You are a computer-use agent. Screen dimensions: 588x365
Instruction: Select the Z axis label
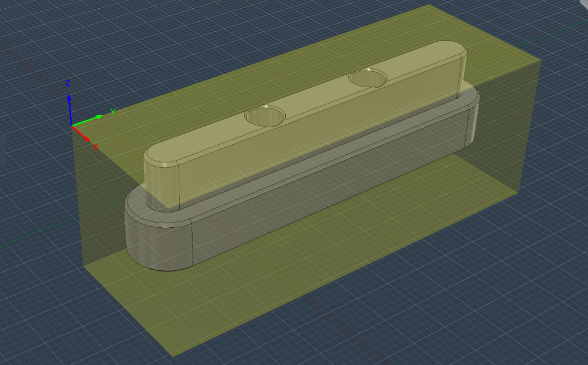tap(68, 84)
